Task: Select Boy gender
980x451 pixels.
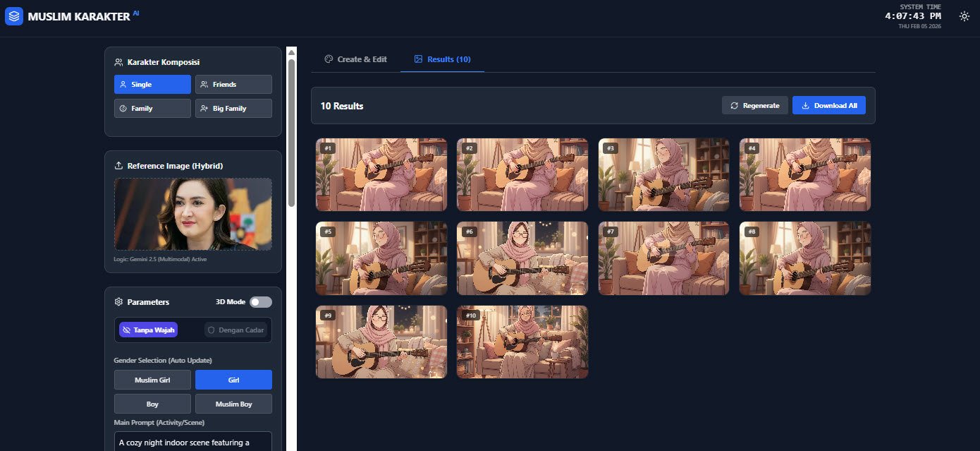Action: 152,404
